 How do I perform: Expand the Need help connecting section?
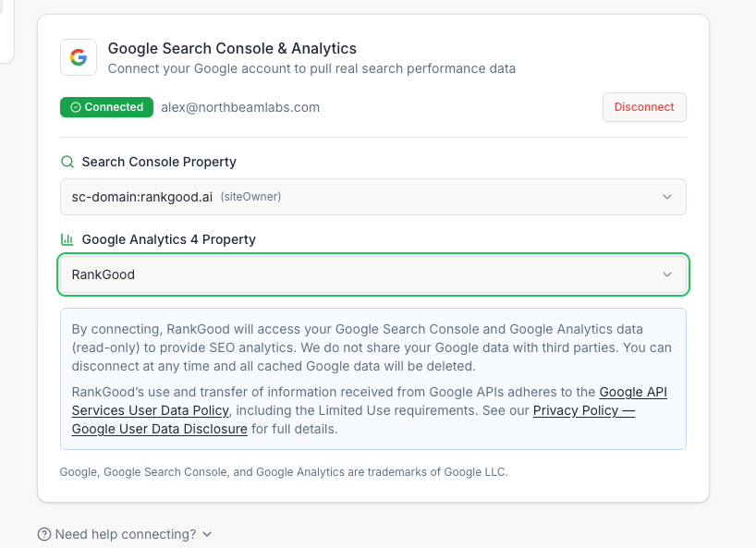pyautogui.click(x=126, y=534)
